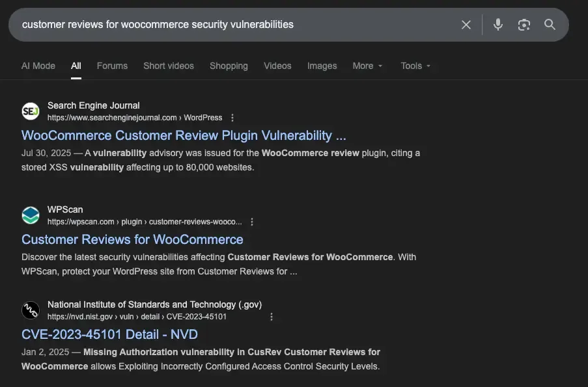Switch to Videos tab
This screenshot has height=387, width=588.
tap(277, 66)
